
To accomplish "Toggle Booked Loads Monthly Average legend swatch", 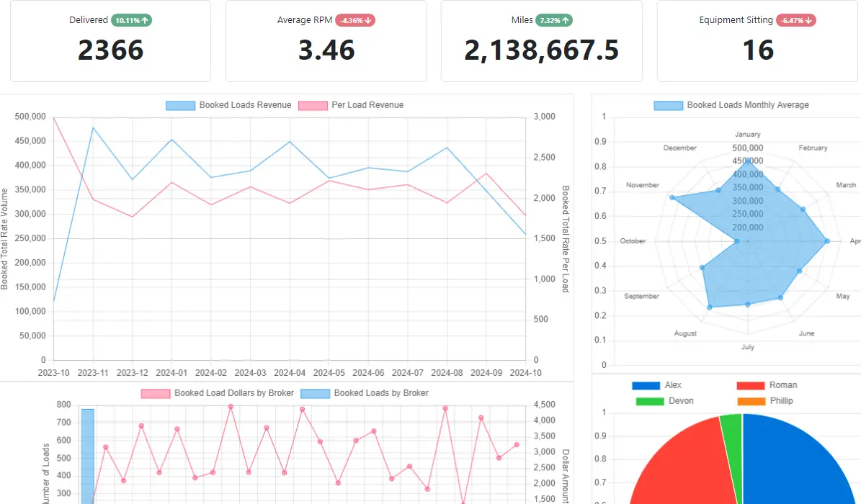I will tap(668, 105).
